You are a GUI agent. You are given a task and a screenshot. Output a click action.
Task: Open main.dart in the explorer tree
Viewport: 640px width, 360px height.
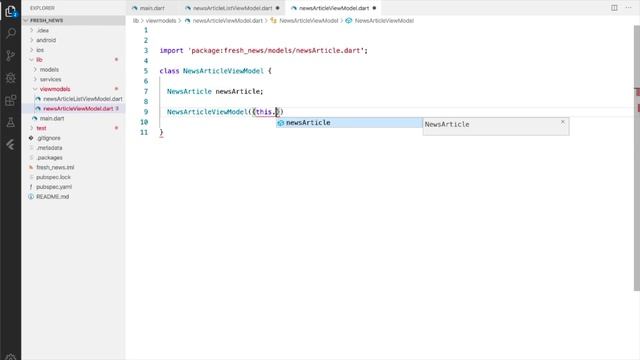73,118
